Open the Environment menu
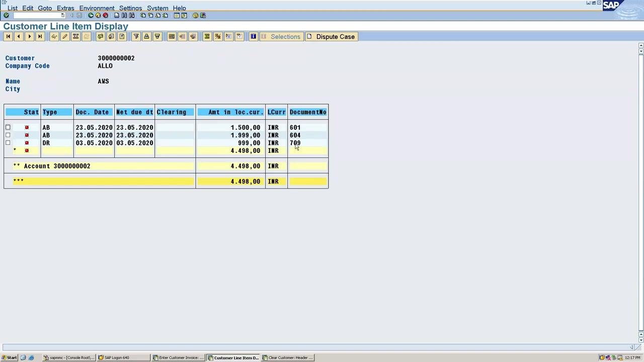Viewport: 644px width, 362px height. pos(97,8)
